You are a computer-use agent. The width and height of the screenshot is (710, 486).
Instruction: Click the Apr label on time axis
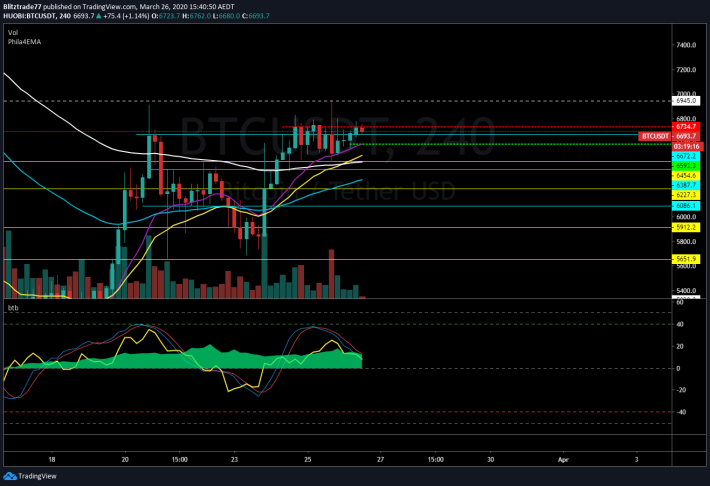[563, 459]
